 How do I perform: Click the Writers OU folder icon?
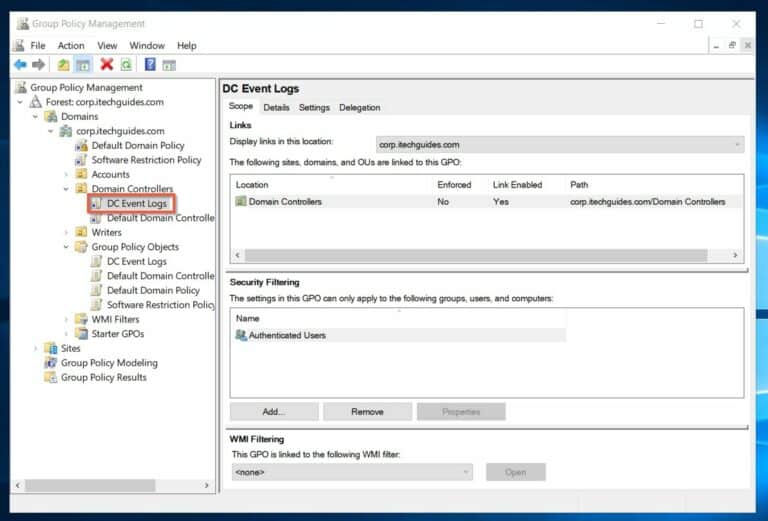click(81, 232)
